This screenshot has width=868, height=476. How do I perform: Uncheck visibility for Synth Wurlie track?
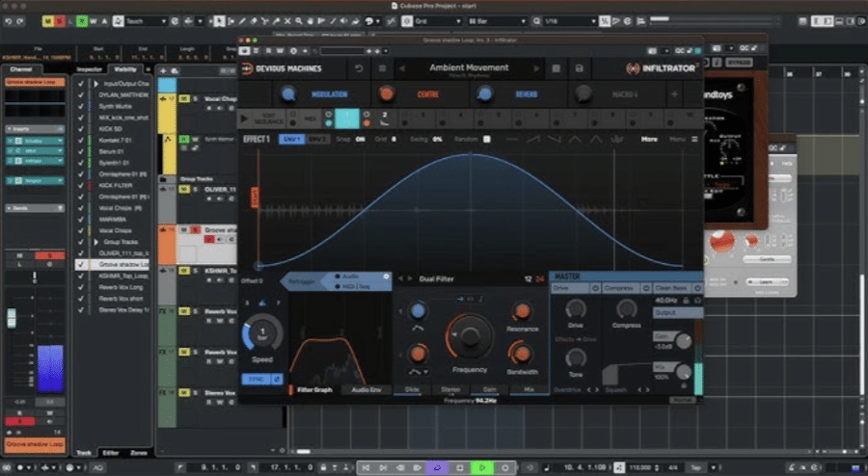[x=81, y=106]
